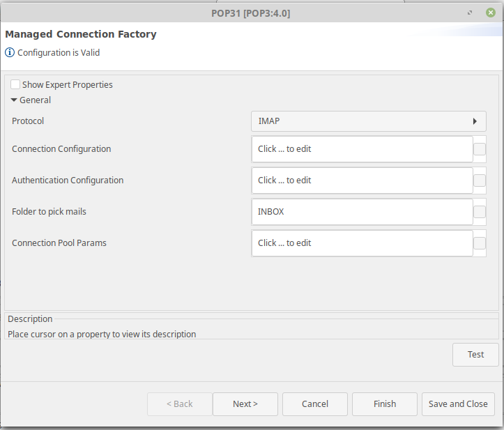Viewport: 504px width, 430px height.
Task: Enable Show Expert Properties checkbox
Action: pyautogui.click(x=15, y=84)
